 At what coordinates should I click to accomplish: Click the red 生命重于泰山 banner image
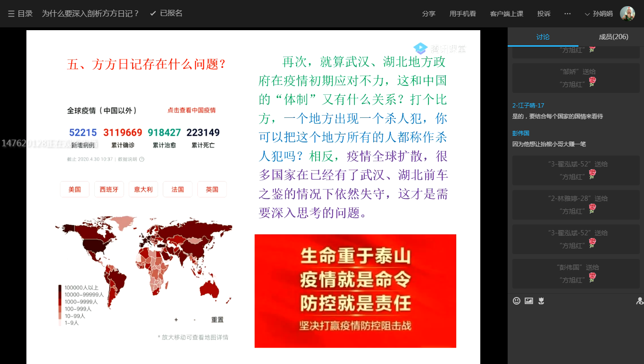[x=355, y=291]
